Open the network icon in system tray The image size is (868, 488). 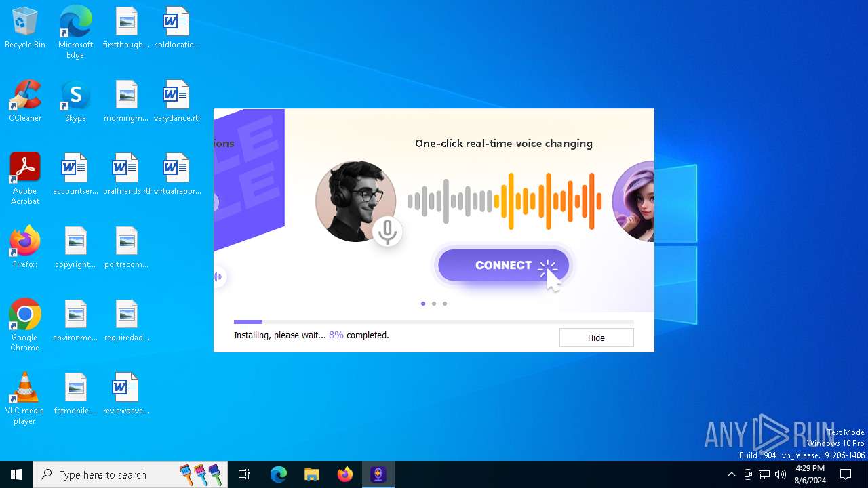coord(764,474)
